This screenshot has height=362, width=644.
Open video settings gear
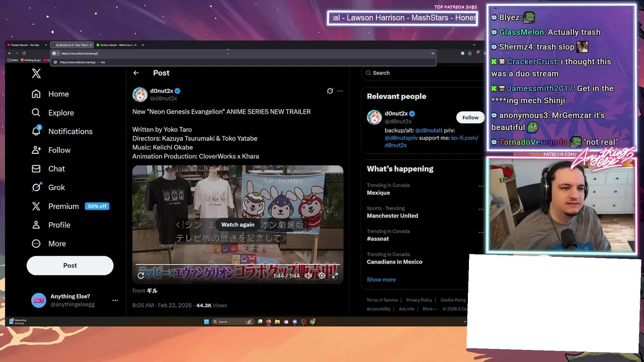pos(321,276)
